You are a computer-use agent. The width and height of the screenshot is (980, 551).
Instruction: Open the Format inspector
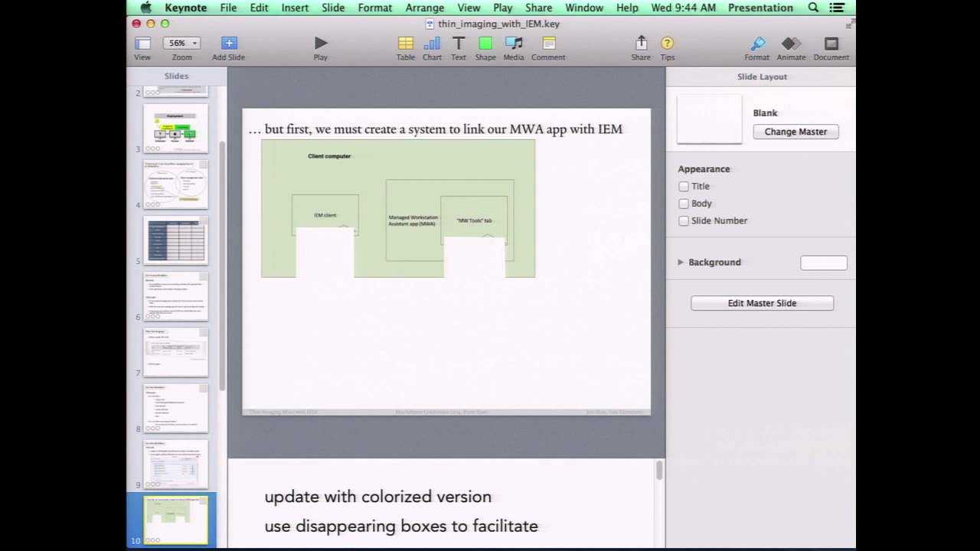(757, 44)
